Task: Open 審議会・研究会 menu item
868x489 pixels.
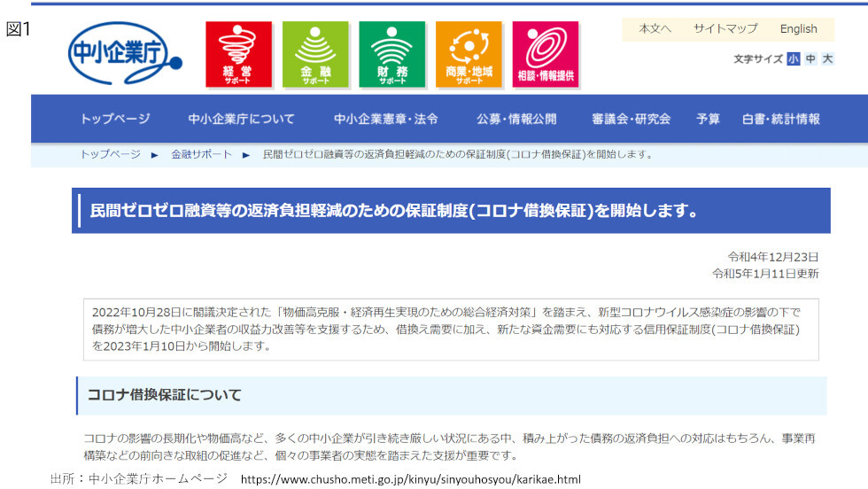Action: 631,119
